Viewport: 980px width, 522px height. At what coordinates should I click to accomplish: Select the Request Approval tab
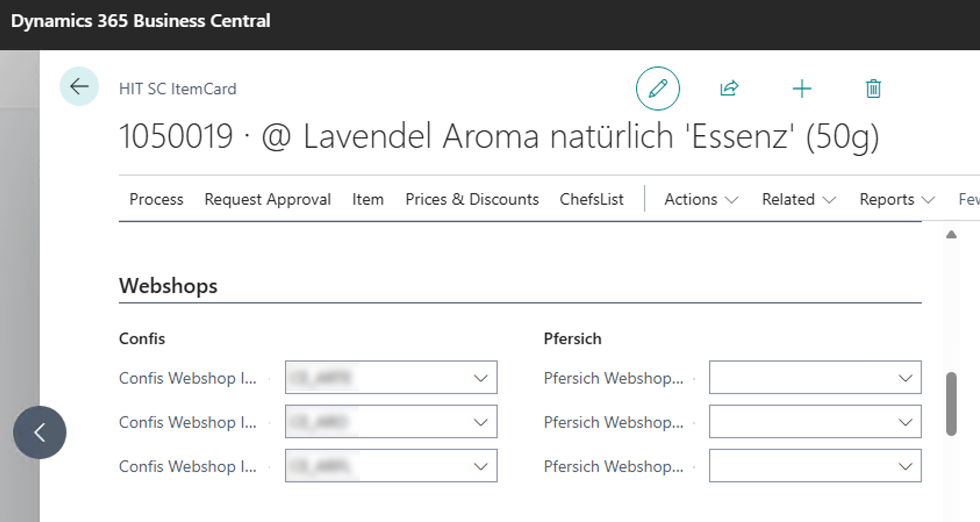coord(267,199)
